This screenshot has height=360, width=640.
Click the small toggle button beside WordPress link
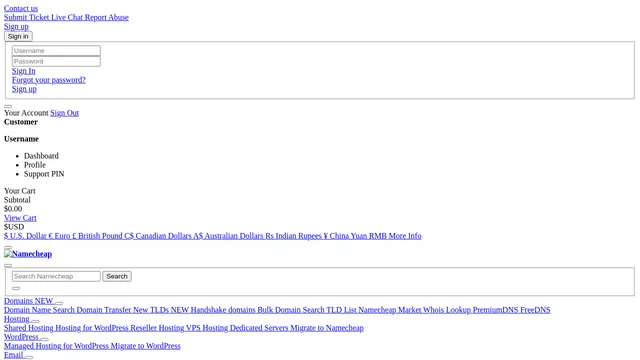[44, 339]
